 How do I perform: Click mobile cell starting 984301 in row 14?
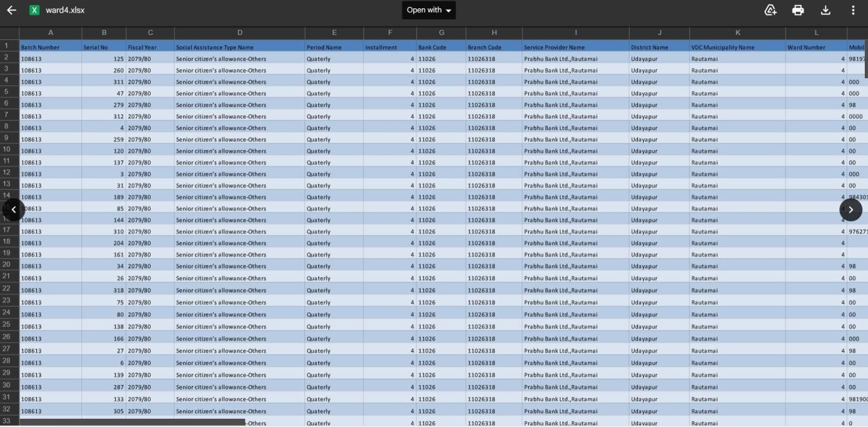[857, 197]
